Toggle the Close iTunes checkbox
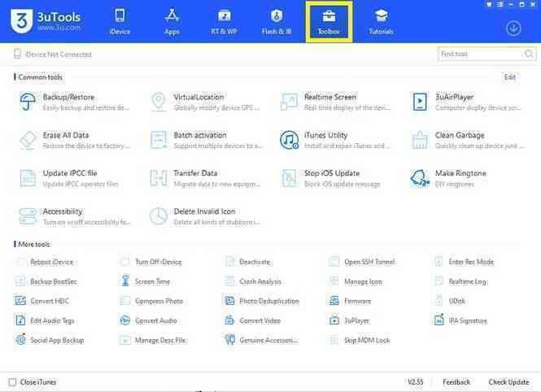541x392 pixels. pos(12,382)
